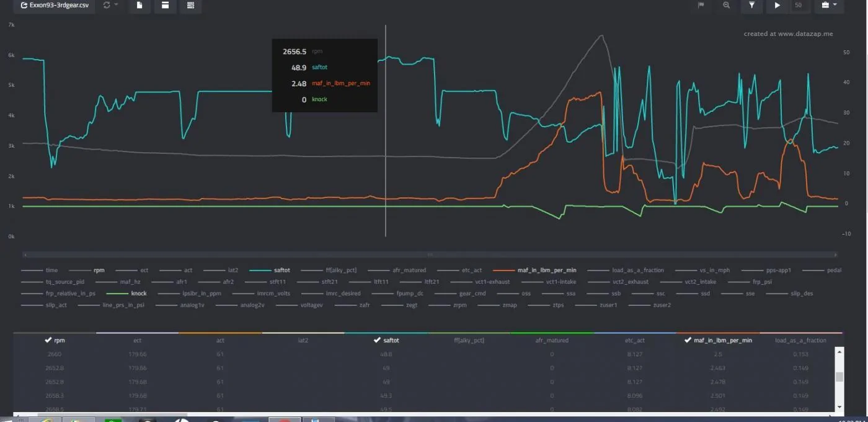Click the chart's horizontal scrollbar handle

click(430, 254)
